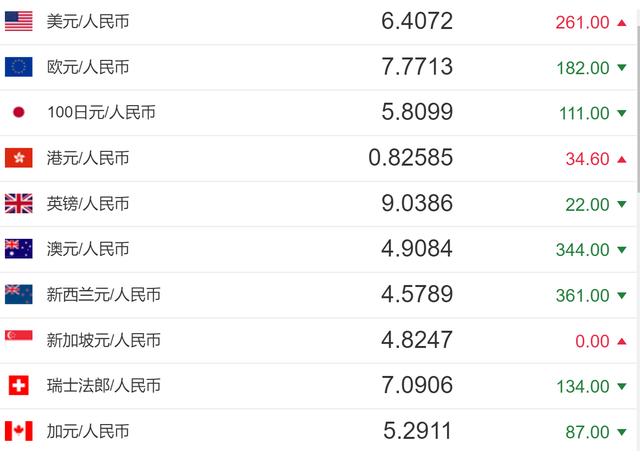640x459 pixels.
Task: Click the Japan flag icon
Action: pyautogui.click(x=19, y=112)
